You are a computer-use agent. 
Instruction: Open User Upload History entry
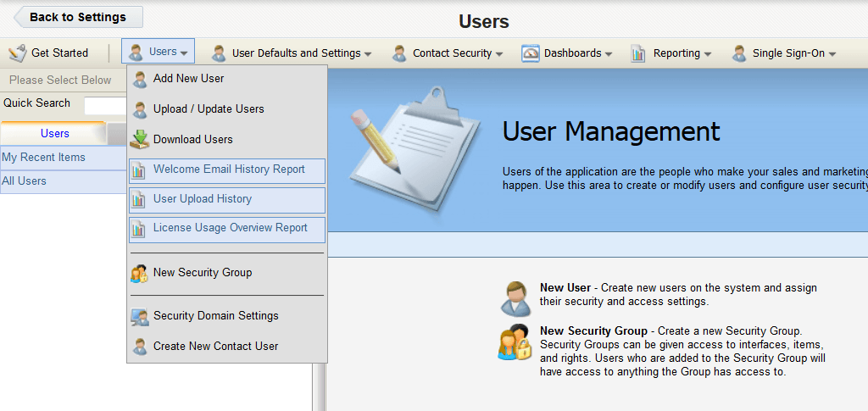coord(227,200)
